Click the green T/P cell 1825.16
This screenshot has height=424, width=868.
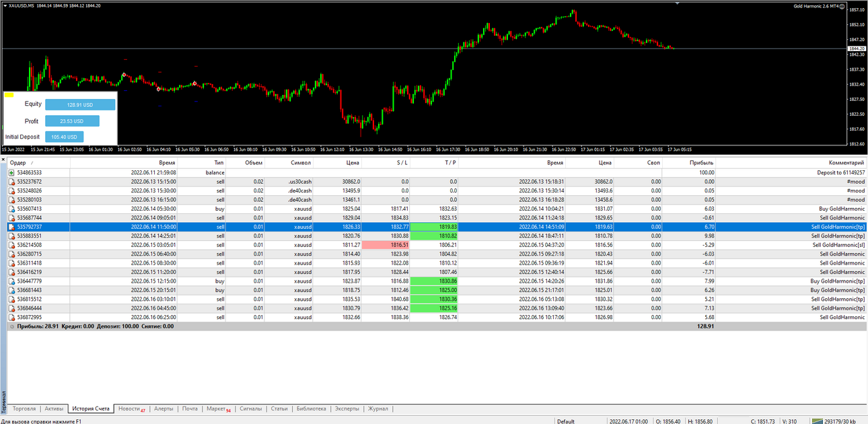(x=435, y=308)
